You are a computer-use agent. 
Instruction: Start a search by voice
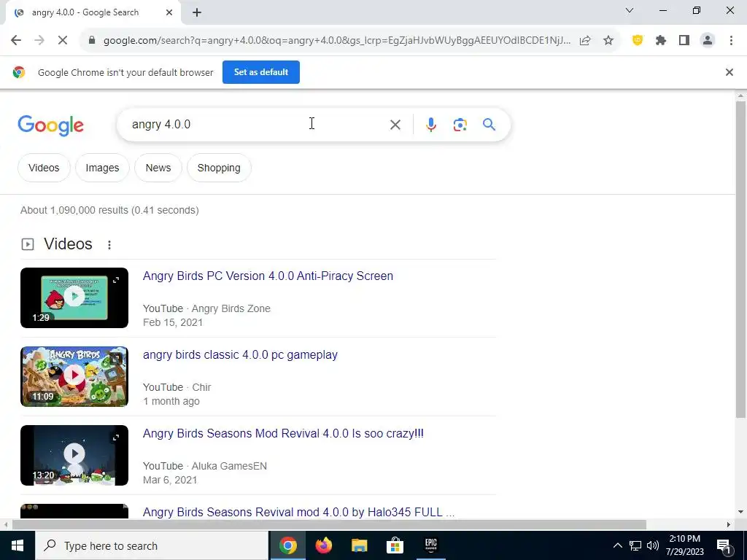coord(430,125)
